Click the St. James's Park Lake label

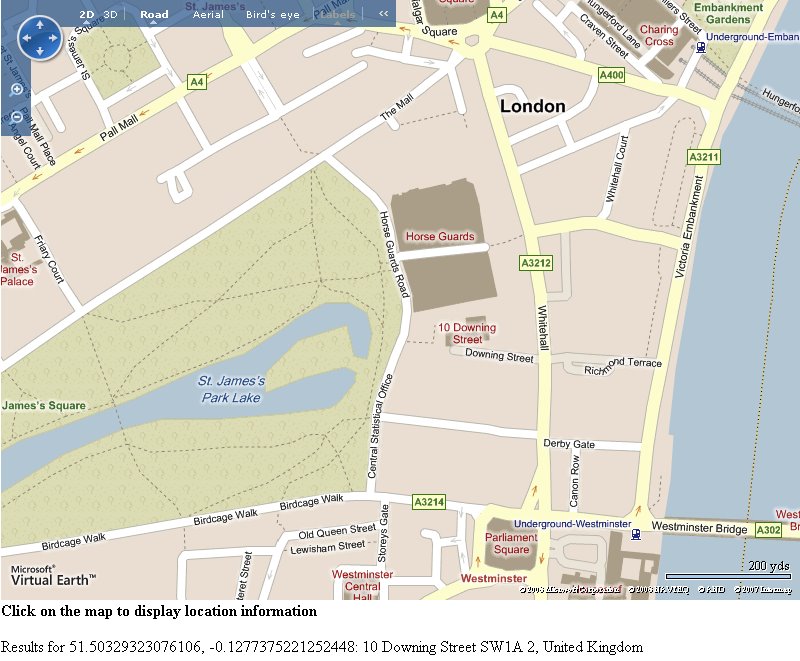[x=231, y=389]
